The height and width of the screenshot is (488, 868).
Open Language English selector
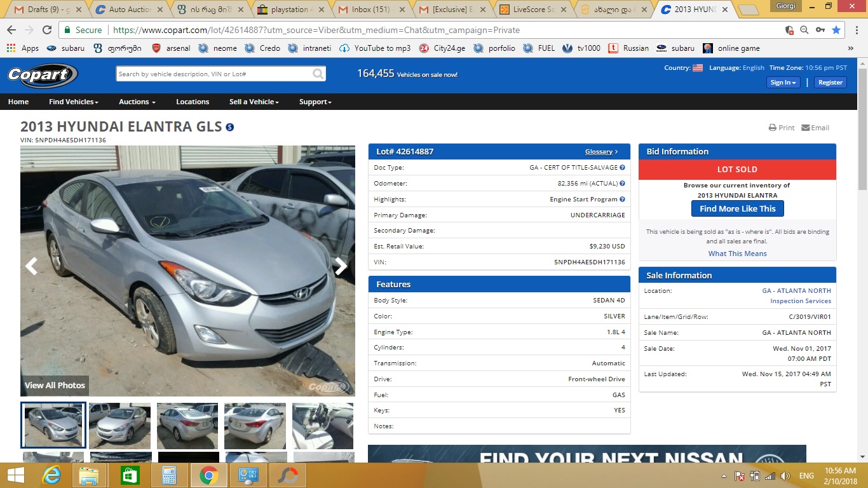[x=736, y=68]
